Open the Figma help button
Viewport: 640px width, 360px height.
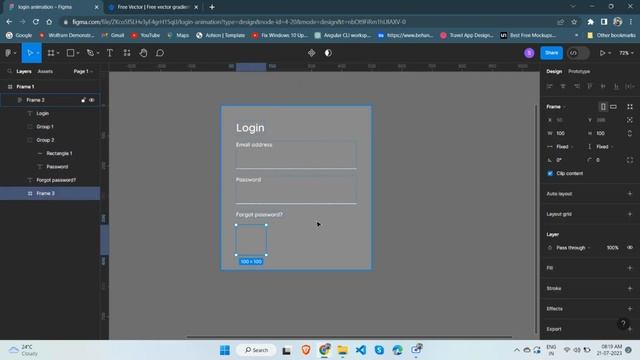pyautogui.click(x=623, y=324)
